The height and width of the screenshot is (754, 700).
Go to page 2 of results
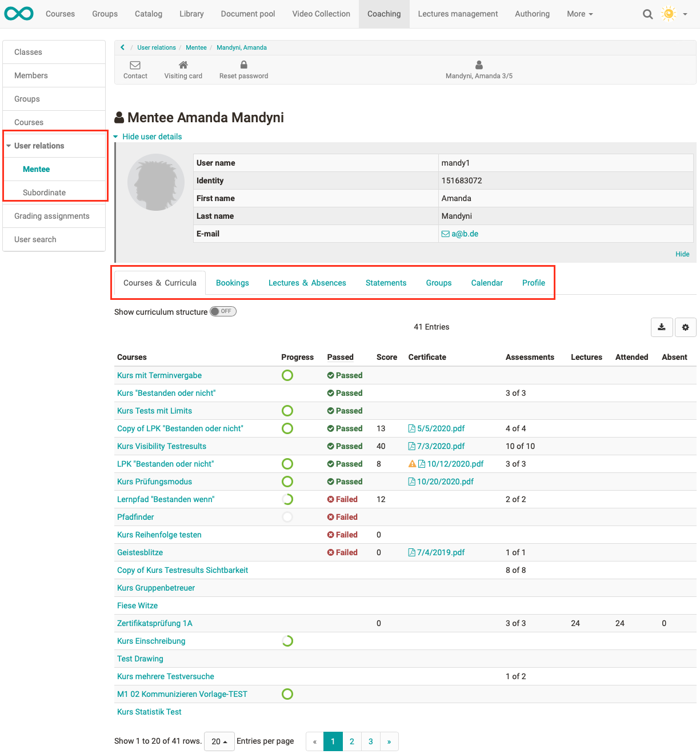click(x=351, y=741)
